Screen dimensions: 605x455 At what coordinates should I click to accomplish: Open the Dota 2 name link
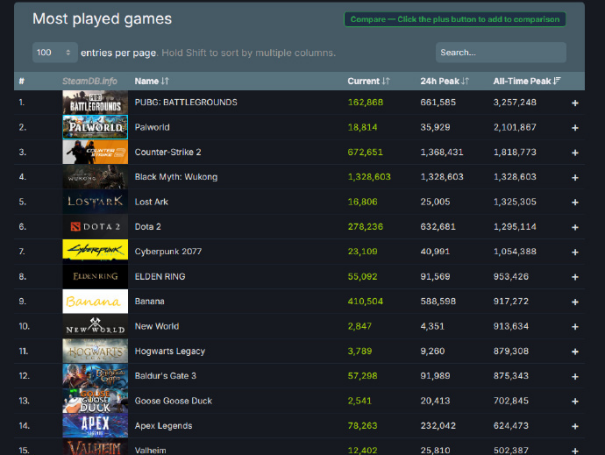point(148,227)
